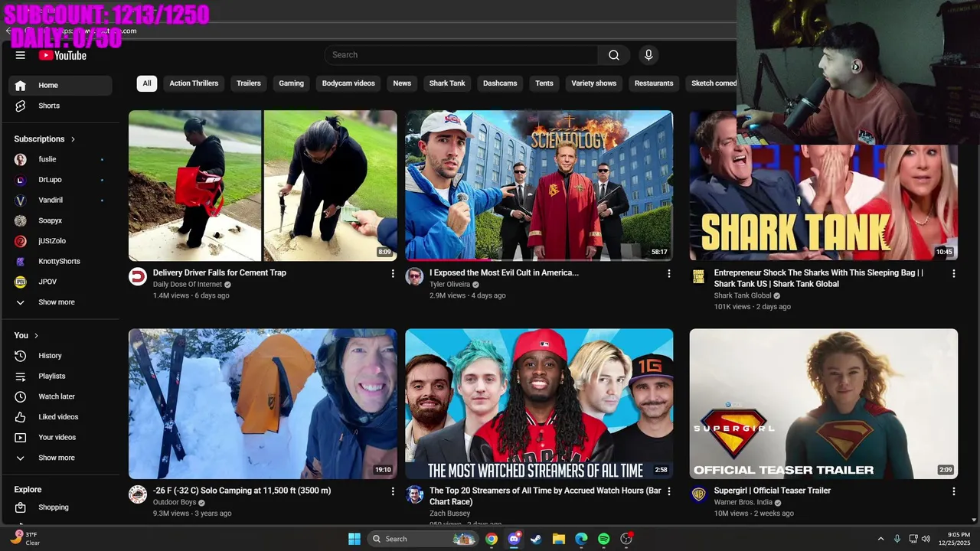Viewport: 980px width, 551px height.
Task: Open options for Scientology cult video
Action: [668, 273]
